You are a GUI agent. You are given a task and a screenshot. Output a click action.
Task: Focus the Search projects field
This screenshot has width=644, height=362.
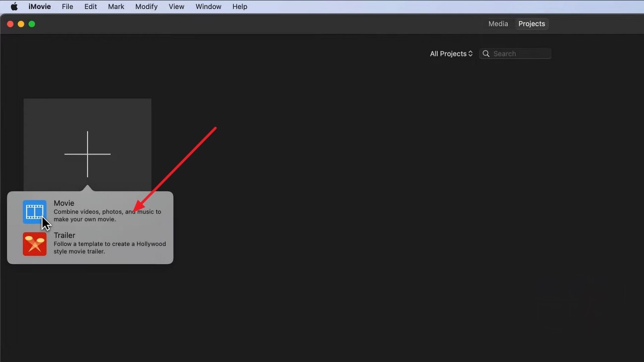[515, 54]
